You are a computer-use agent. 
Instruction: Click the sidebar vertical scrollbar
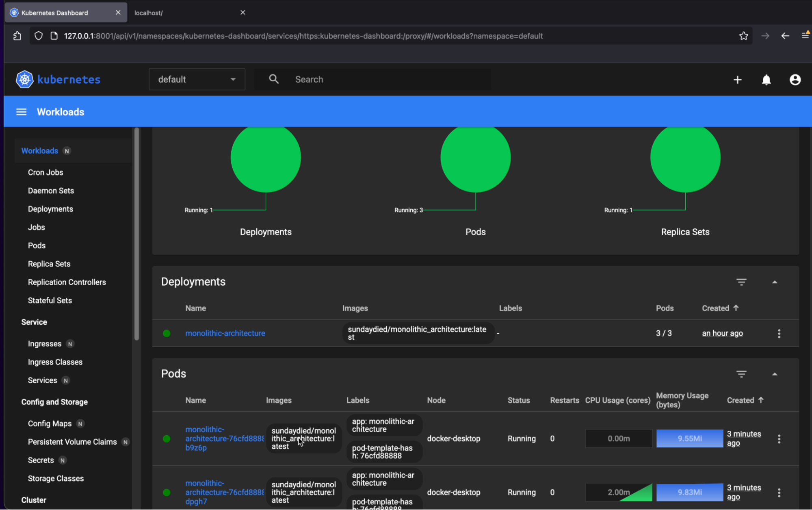pyautogui.click(x=136, y=234)
